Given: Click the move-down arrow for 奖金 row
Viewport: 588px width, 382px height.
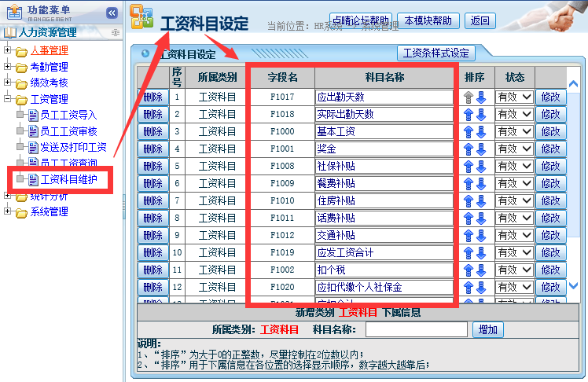Looking at the screenshot, I should pyautogui.click(x=481, y=149).
